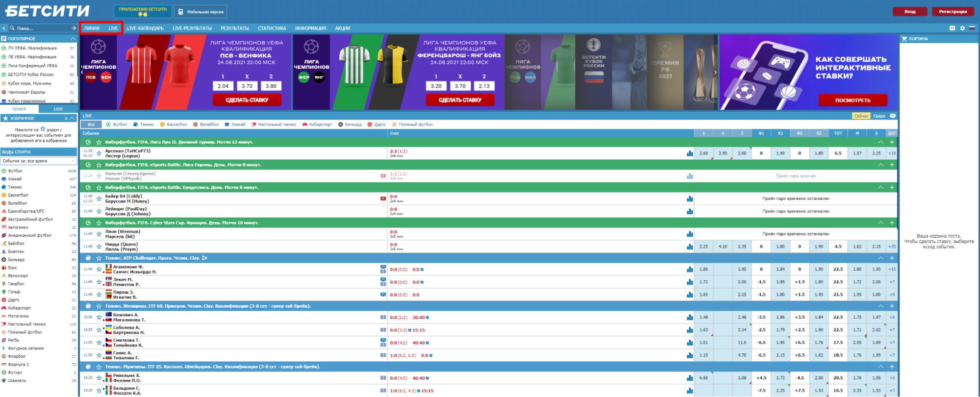Favorite the Лион vs Марсель match
Screen dimensions: 980x397
click(x=99, y=234)
